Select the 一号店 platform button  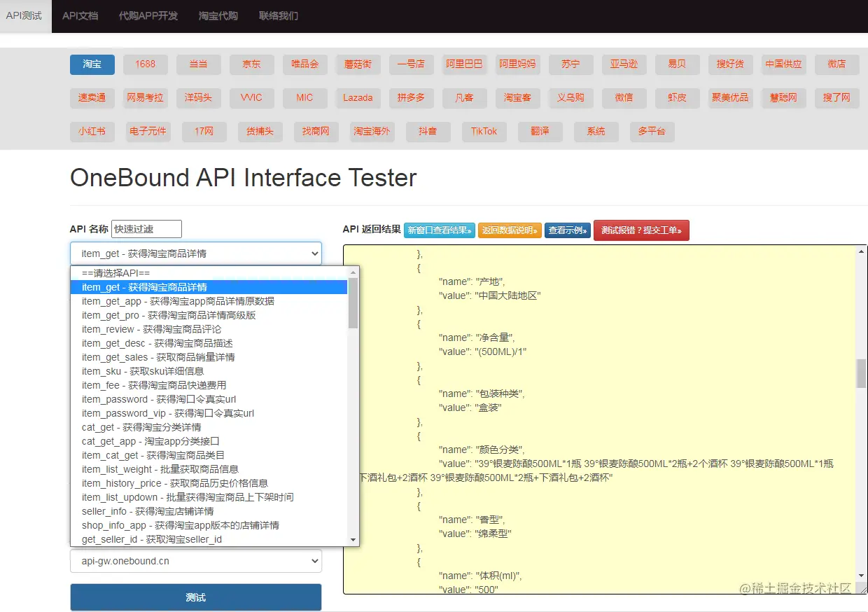pos(412,64)
